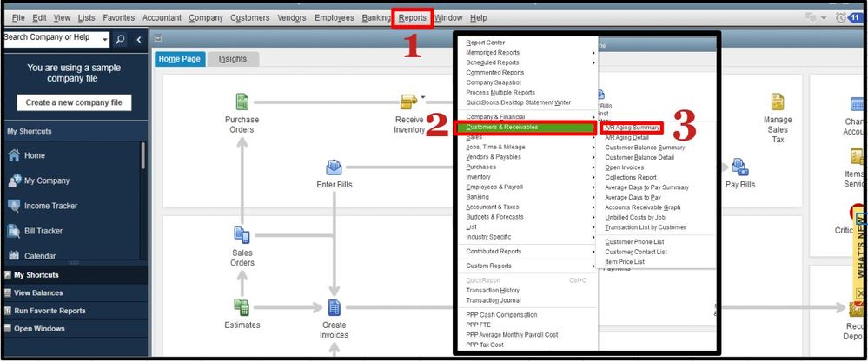The image size is (868, 361).
Task: Choose A/R Aging Detail report
Action: (x=626, y=138)
